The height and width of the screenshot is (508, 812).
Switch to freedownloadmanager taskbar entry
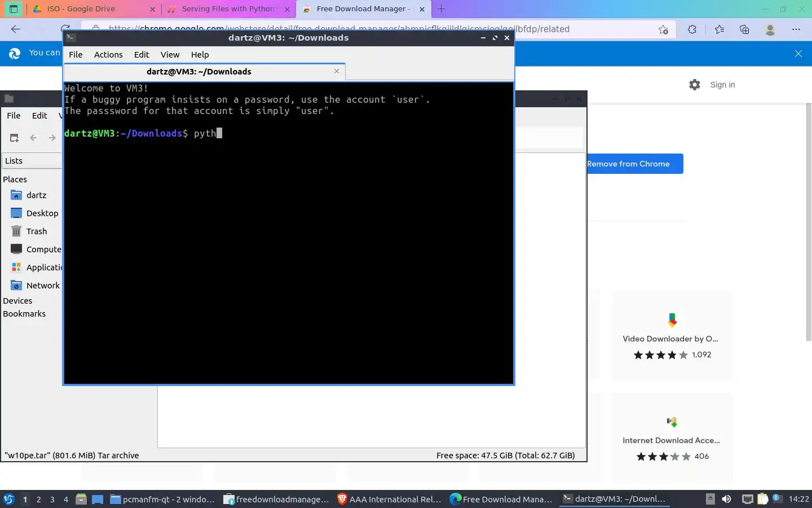(x=276, y=499)
